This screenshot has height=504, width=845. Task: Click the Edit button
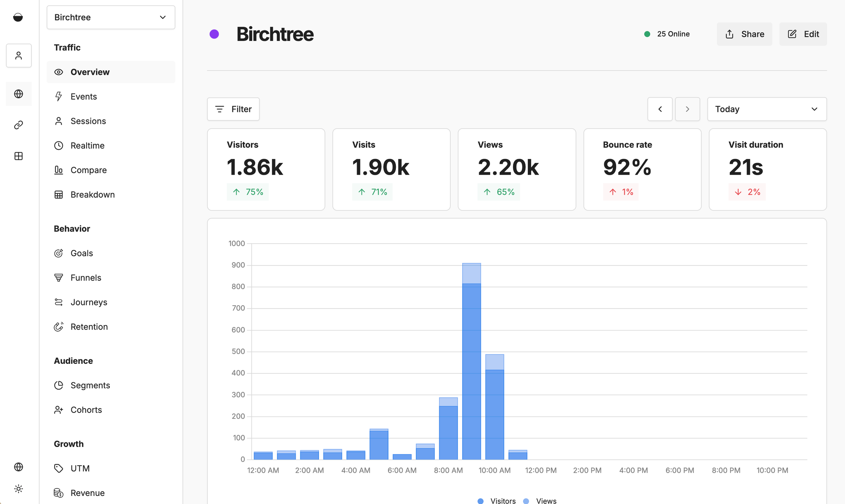click(x=803, y=34)
